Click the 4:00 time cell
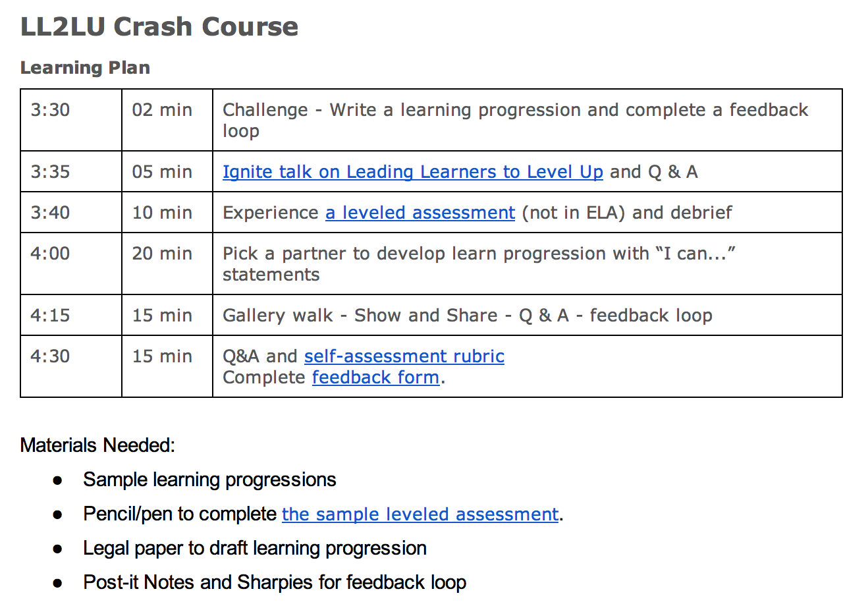 (50, 254)
